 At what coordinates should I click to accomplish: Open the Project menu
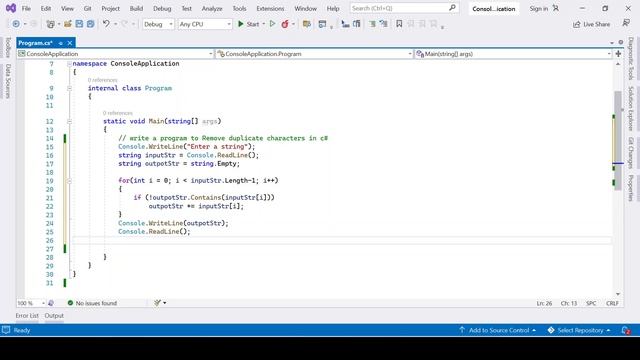tap(111, 8)
